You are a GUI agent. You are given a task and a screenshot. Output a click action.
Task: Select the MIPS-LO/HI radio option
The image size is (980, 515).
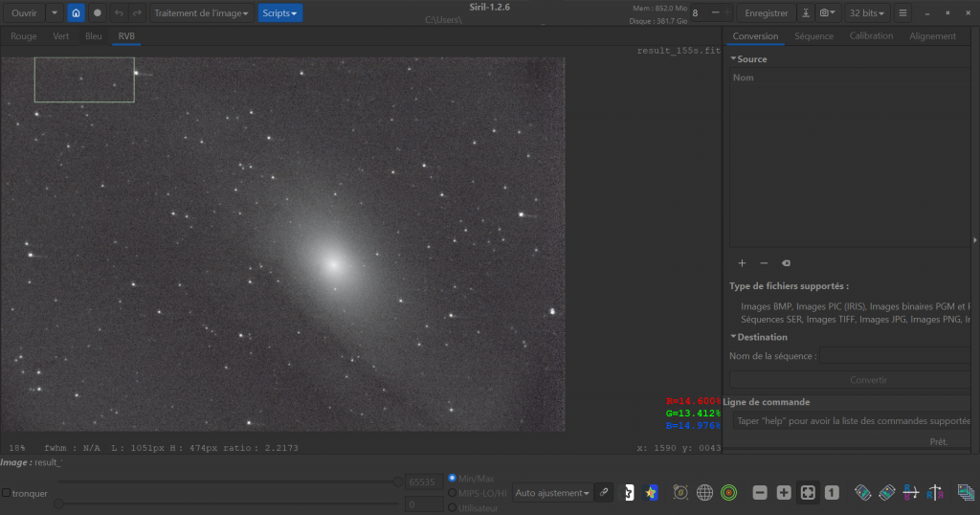(x=453, y=493)
